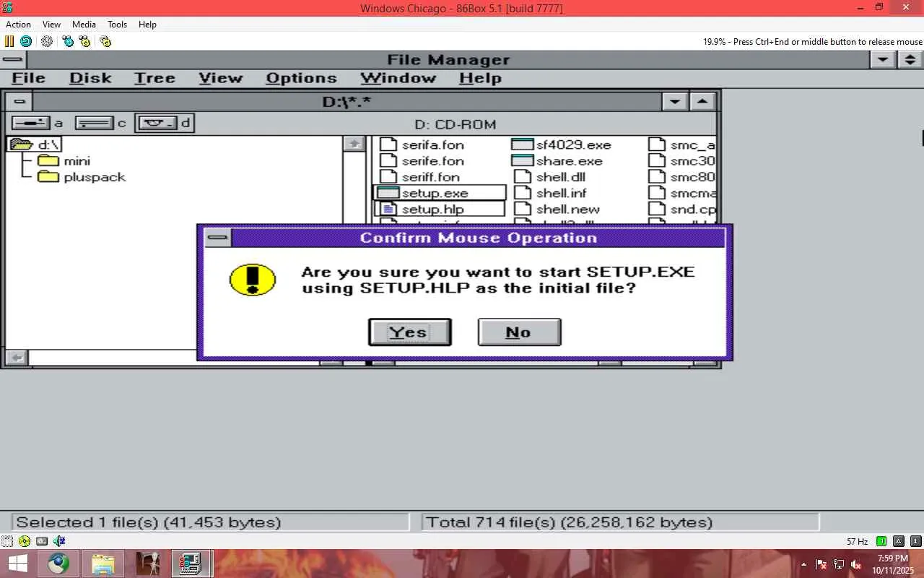
Task: Confirm the operation with Yes
Action: point(409,332)
